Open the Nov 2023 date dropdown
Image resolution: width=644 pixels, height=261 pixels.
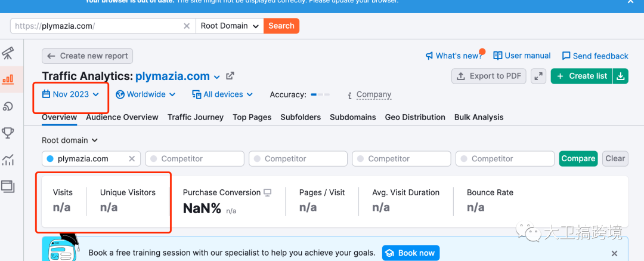click(x=70, y=94)
